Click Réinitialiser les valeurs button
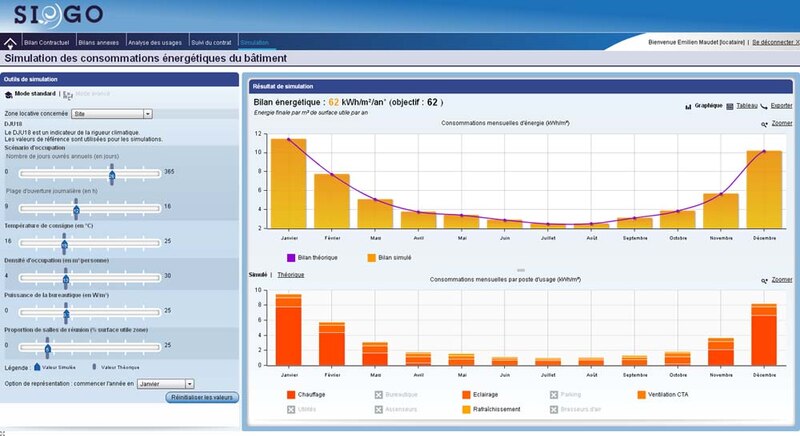The width and height of the screenshot is (800, 436). pos(202,397)
